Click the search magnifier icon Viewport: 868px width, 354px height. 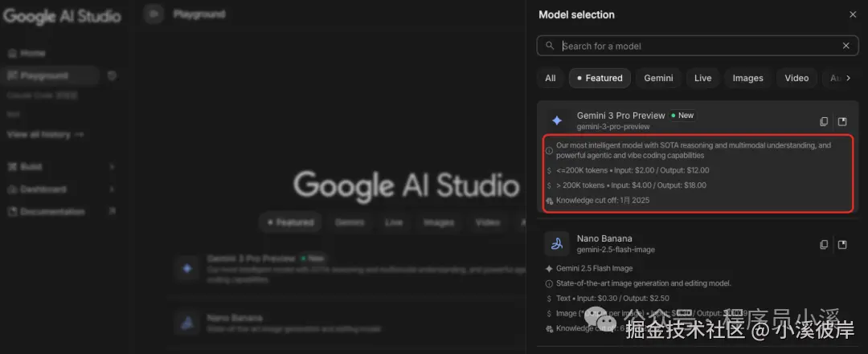[x=550, y=46]
